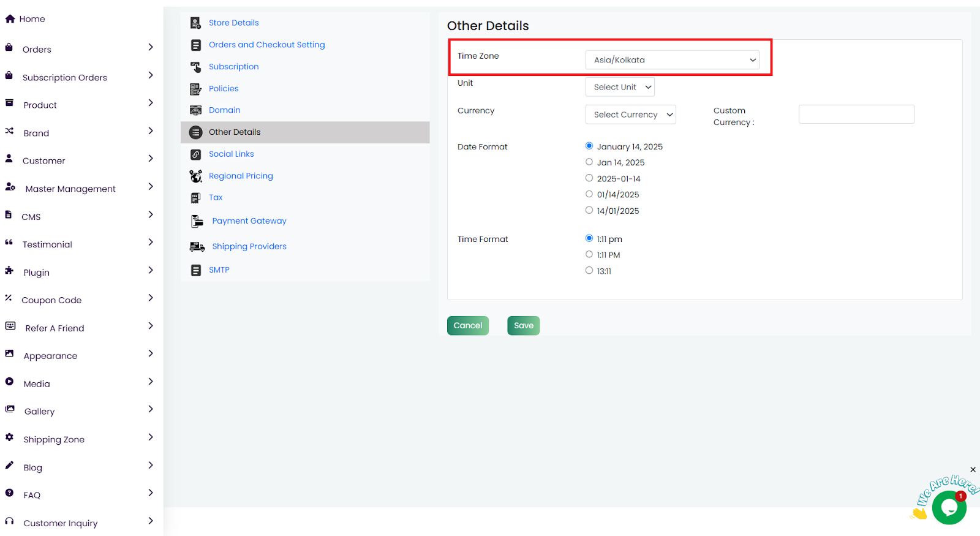Click the Payment Gateway icon

pyautogui.click(x=197, y=221)
